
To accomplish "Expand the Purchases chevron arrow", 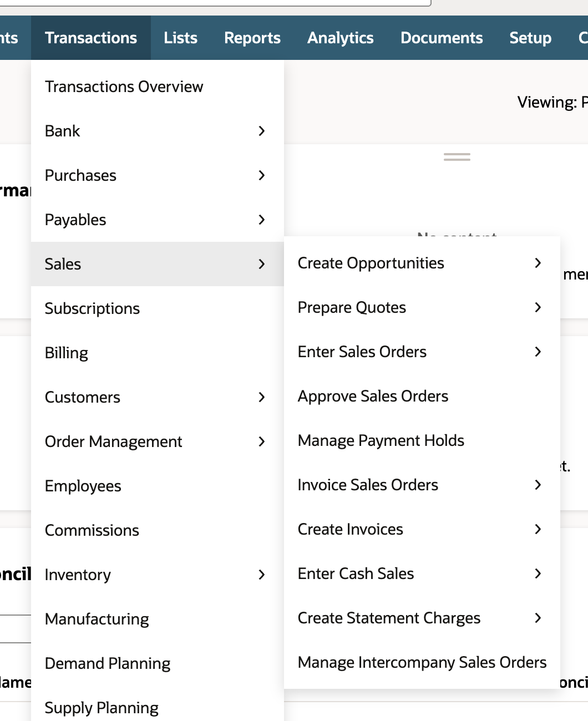I will tap(262, 175).
